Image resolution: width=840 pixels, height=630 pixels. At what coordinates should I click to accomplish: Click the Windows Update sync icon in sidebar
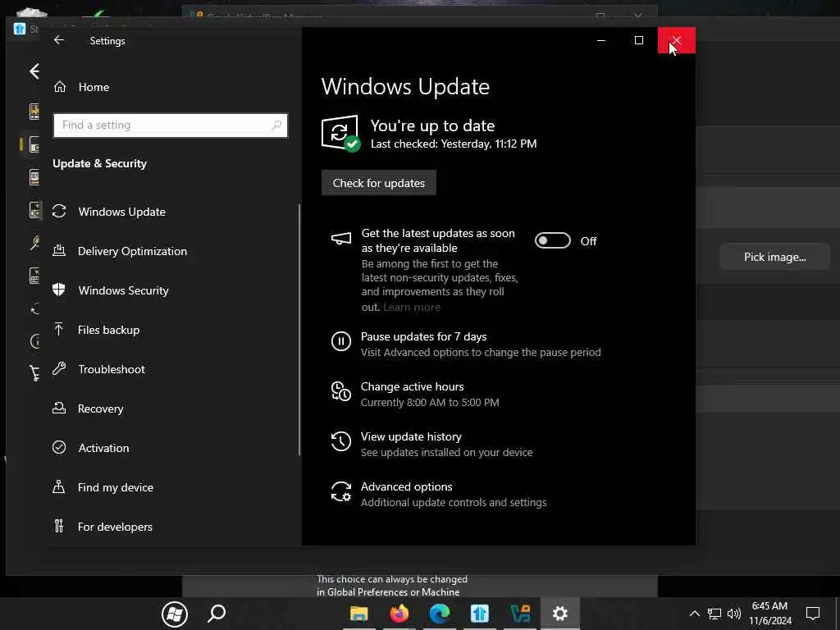click(59, 211)
